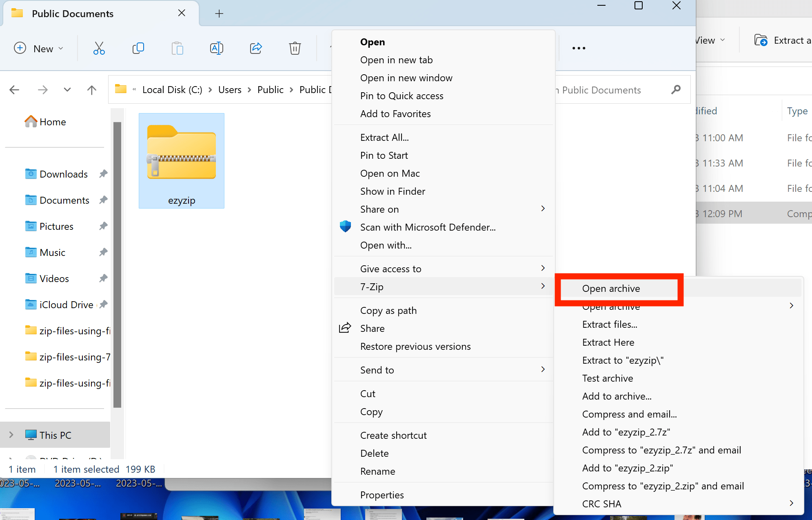Select the Downloads folder in sidebar
The image size is (812, 520).
tap(63, 173)
